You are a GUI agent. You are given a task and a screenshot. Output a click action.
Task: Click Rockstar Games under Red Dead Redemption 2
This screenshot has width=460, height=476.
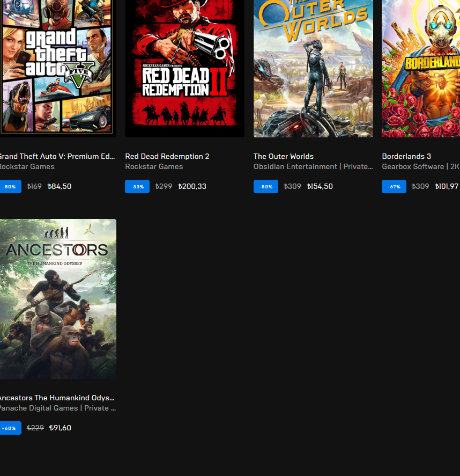(x=154, y=167)
